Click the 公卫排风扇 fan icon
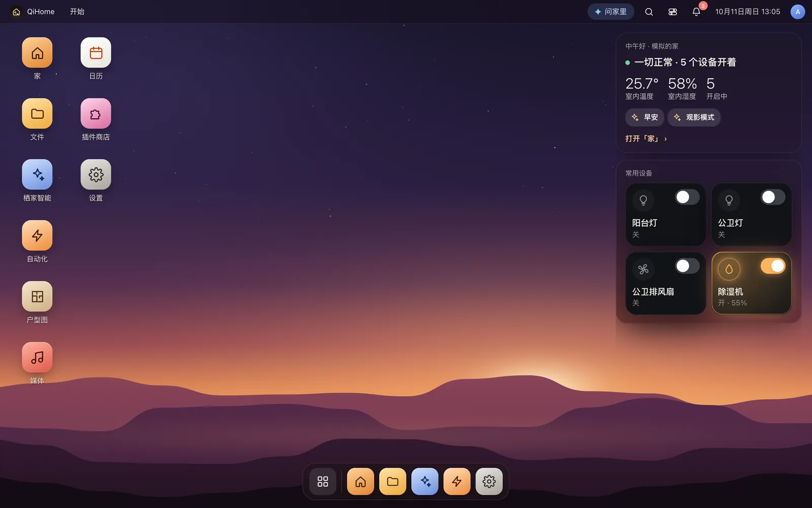 (643, 269)
